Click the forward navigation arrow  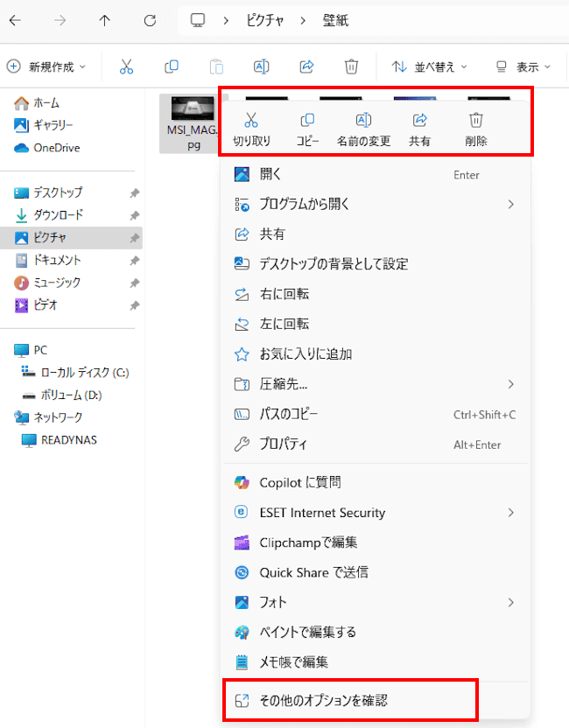(60, 20)
